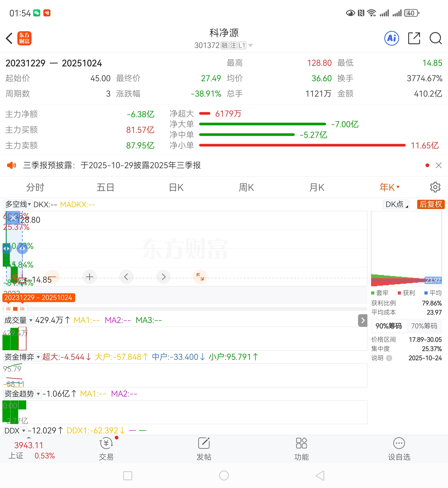
Task: Toggle the 后复权 adjustment mode
Action: coord(431,204)
